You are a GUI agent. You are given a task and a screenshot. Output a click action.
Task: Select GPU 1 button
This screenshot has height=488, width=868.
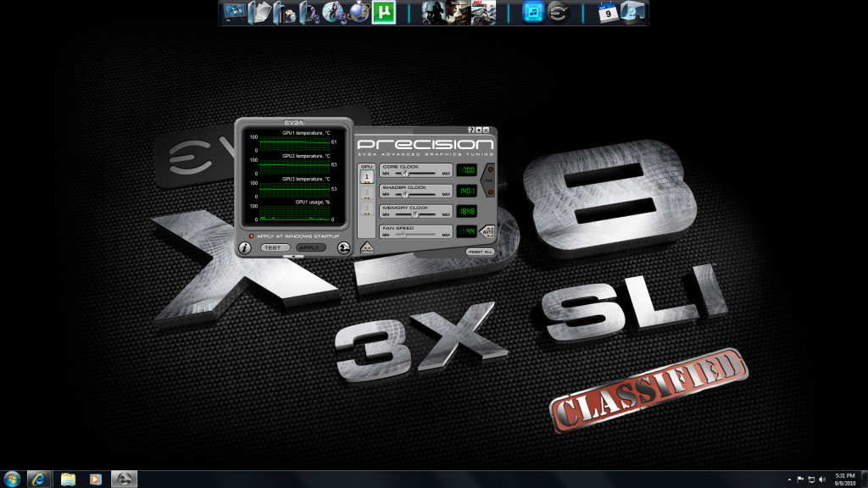(x=366, y=176)
